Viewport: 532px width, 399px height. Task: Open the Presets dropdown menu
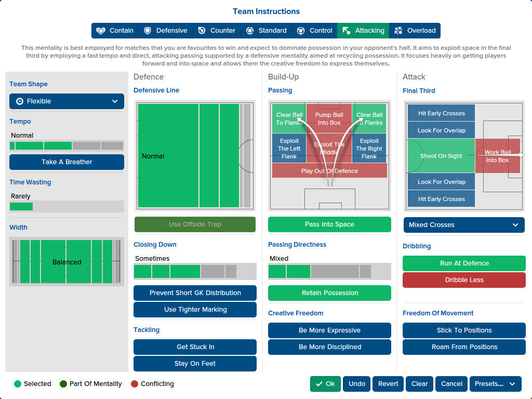(x=495, y=384)
